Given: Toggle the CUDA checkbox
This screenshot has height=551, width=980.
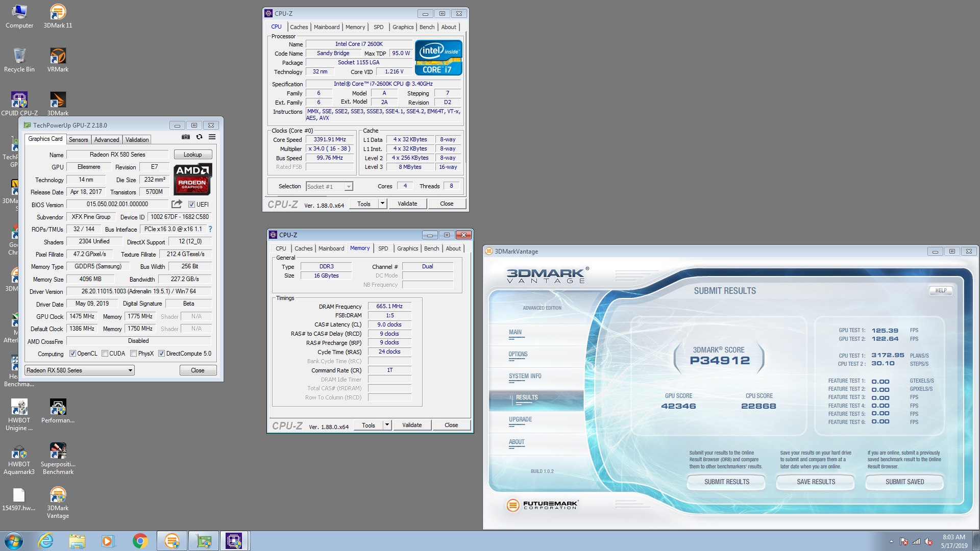Looking at the screenshot, I should pos(105,354).
